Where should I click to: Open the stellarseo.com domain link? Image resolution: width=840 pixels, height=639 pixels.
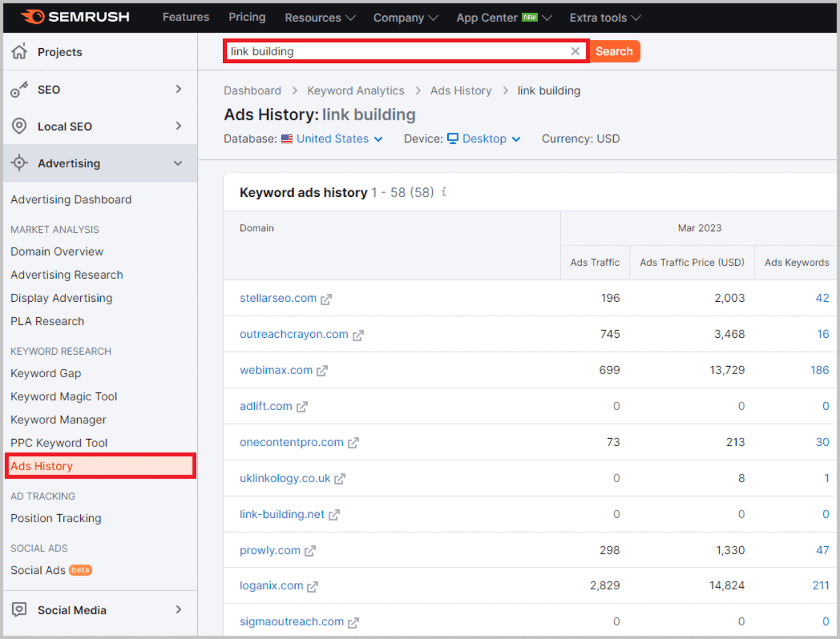tap(278, 298)
